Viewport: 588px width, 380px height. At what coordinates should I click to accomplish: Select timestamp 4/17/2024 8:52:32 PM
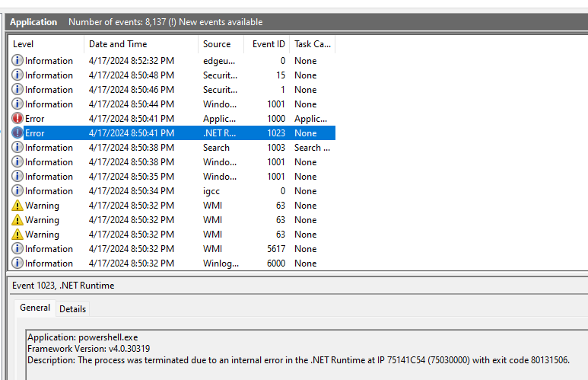132,61
